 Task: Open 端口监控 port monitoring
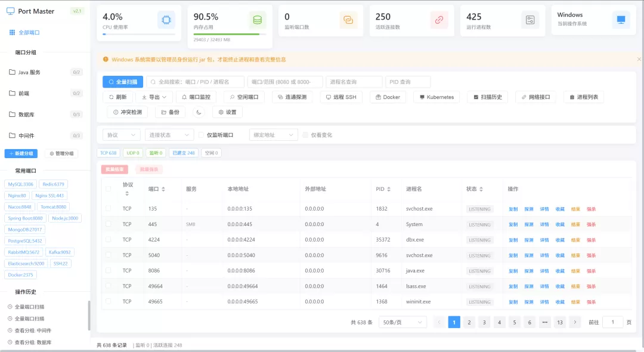click(196, 97)
